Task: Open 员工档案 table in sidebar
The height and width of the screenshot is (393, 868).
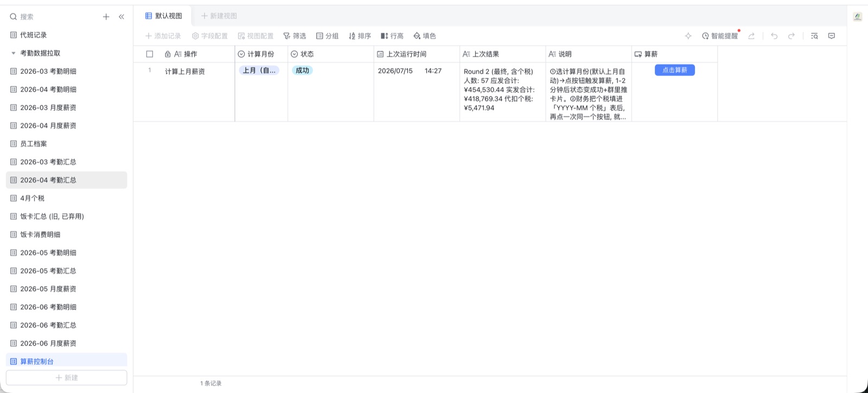Action: [66, 144]
